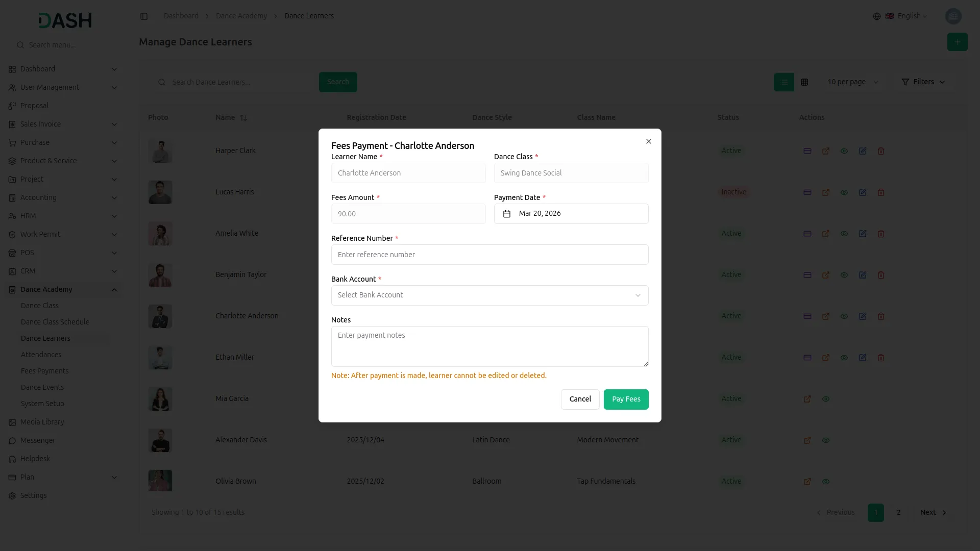View details eye icon for Olivia Brown
Image resolution: width=980 pixels, height=551 pixels.
[825, 482]
